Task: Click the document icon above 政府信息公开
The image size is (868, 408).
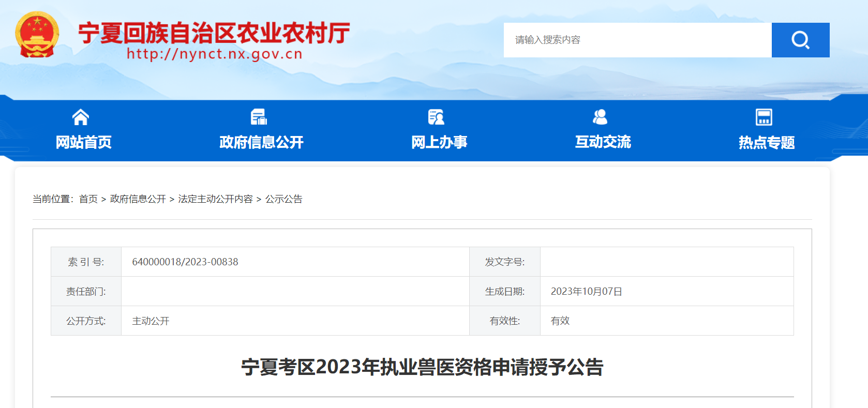Action: [259, 117]
